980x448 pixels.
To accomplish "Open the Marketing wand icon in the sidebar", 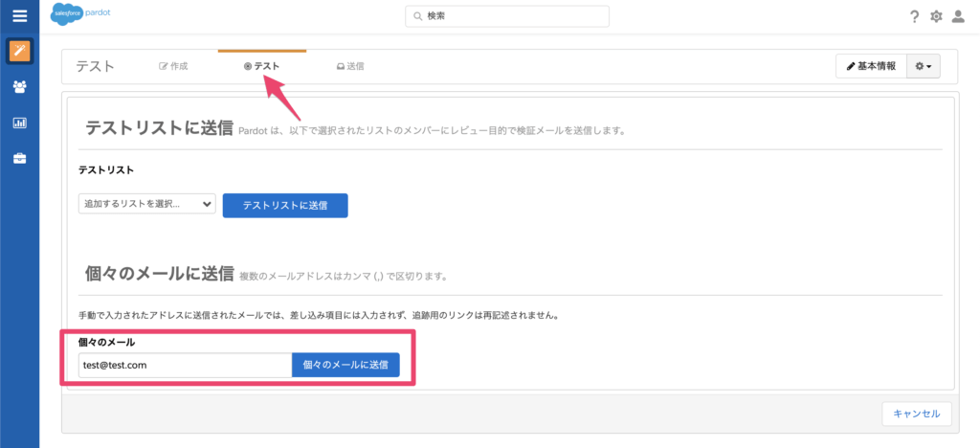I will [19, 52].
